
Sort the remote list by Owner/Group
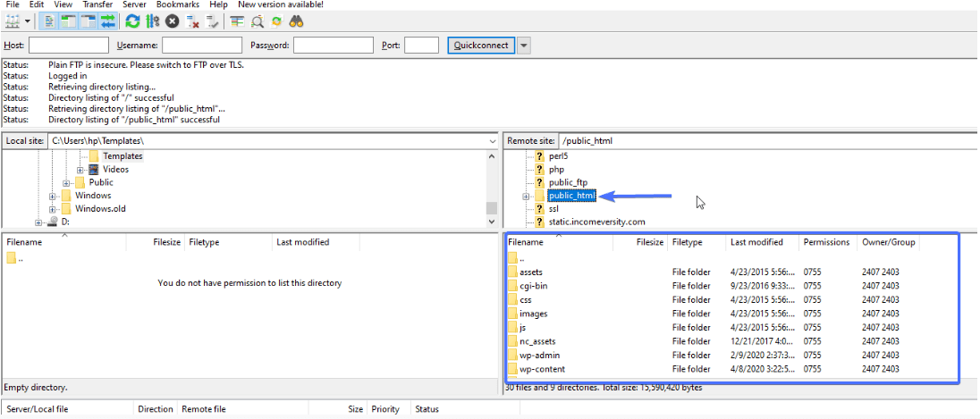click(888, 242)
